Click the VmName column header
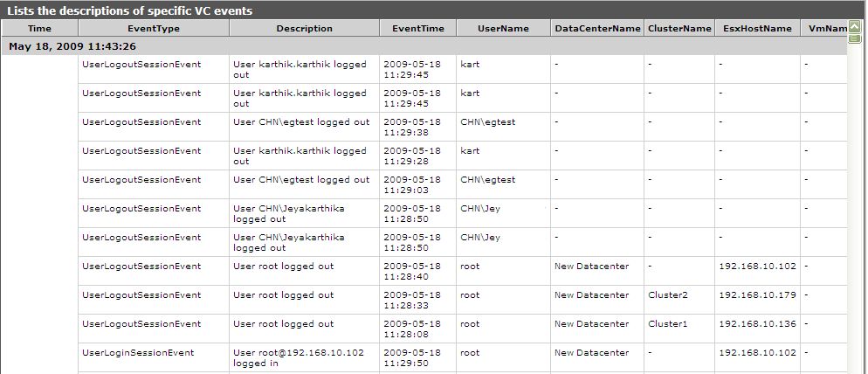The height and width of the screenshot is (374, 868). coord(825,28)
